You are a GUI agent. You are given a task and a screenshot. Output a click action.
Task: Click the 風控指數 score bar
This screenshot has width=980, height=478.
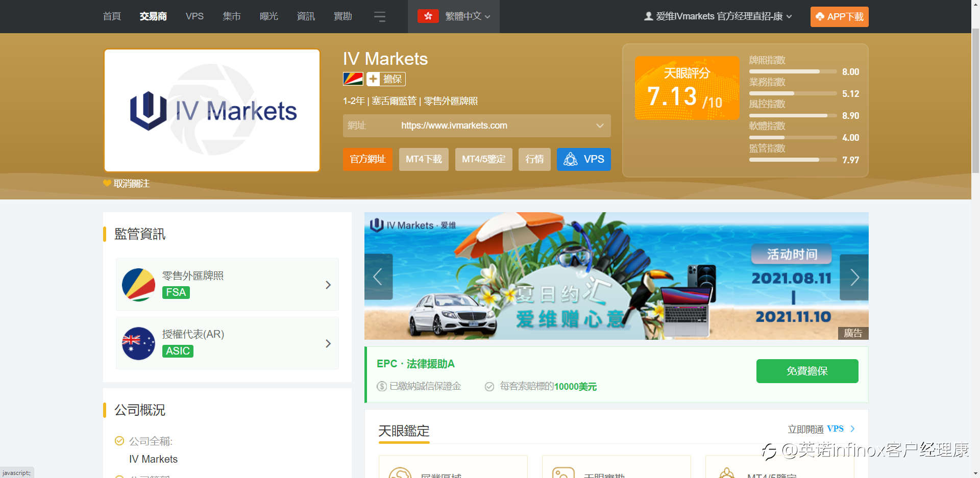[x=793, y=115]
